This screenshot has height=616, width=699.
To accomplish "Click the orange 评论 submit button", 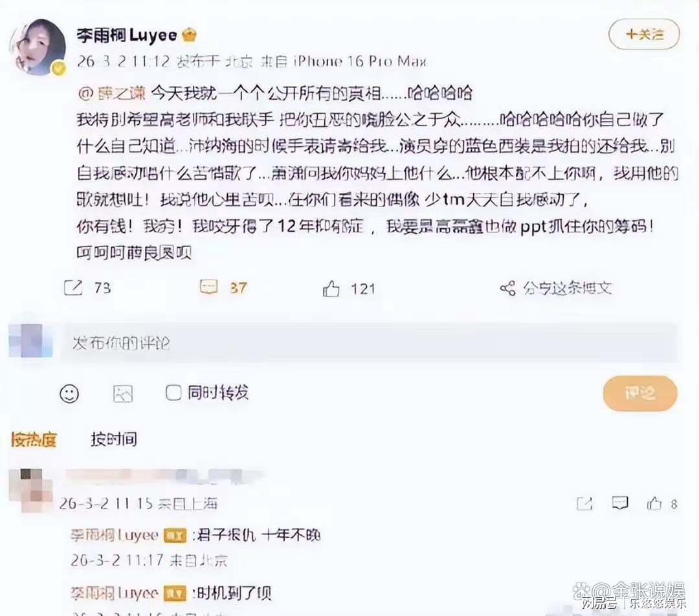I will click(639, 393).
